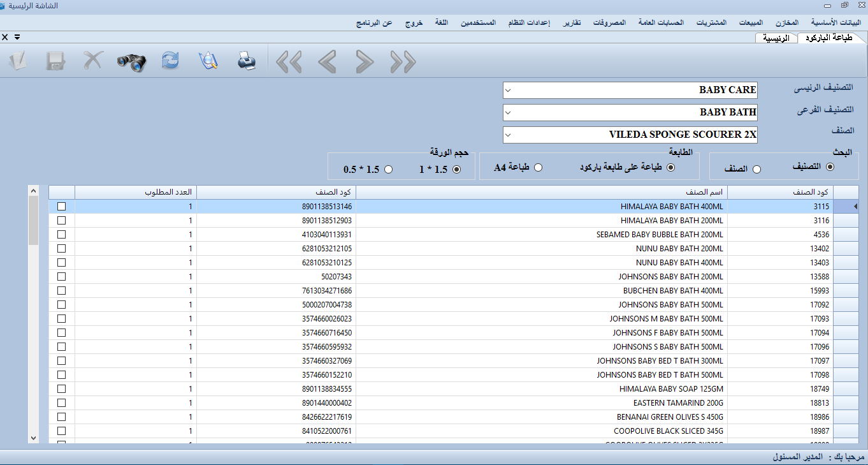Open the المبيعات menu

tap(751, 22)
